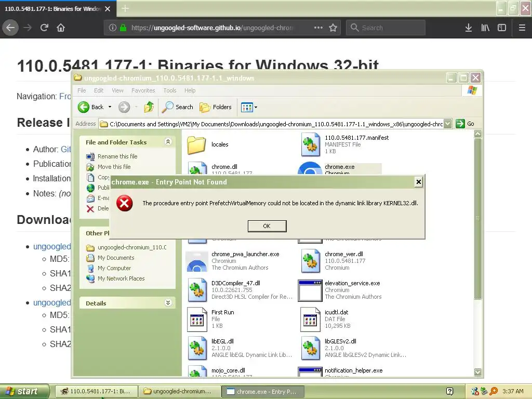
Task: Open the View menu in Explorer
Action: click(117, 90)
